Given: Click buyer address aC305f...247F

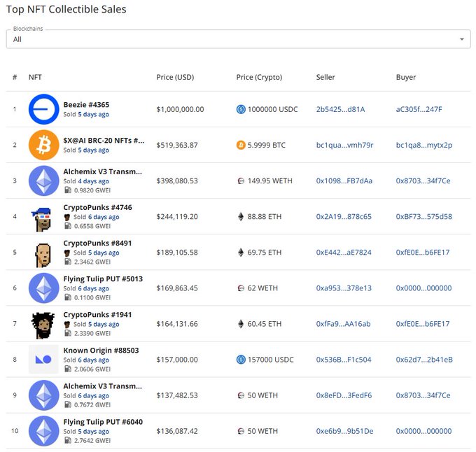Looking at the screenshot, I should [x=419, y=109].
